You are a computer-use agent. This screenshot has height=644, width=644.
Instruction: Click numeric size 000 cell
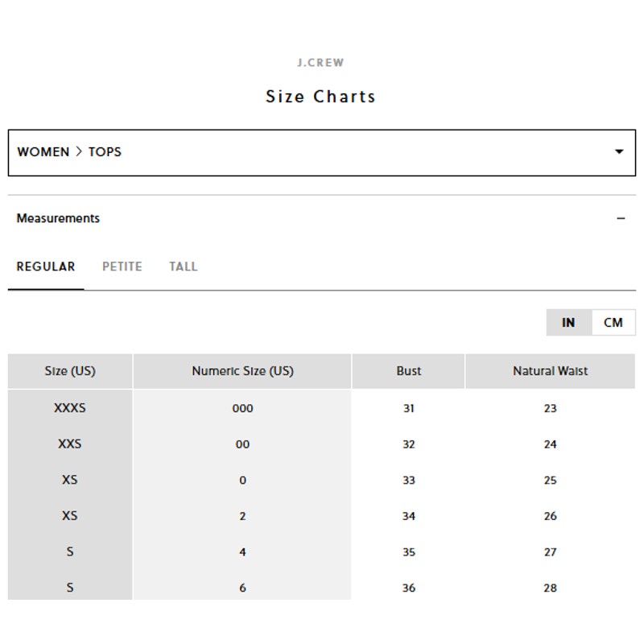pos(242,408)
